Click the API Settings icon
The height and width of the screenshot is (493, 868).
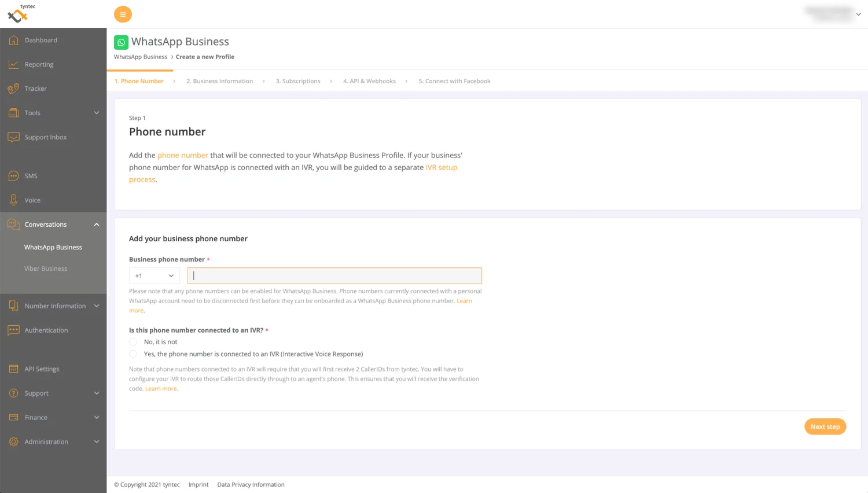click(x=13, y=369)
